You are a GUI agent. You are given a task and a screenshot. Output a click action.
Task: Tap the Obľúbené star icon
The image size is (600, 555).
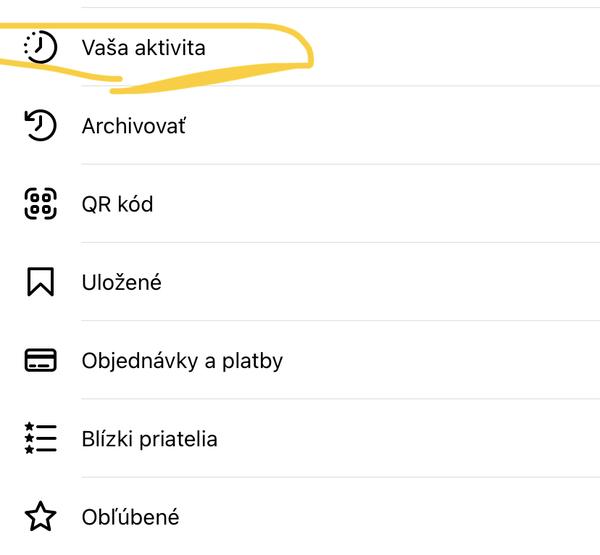point(40,517)
